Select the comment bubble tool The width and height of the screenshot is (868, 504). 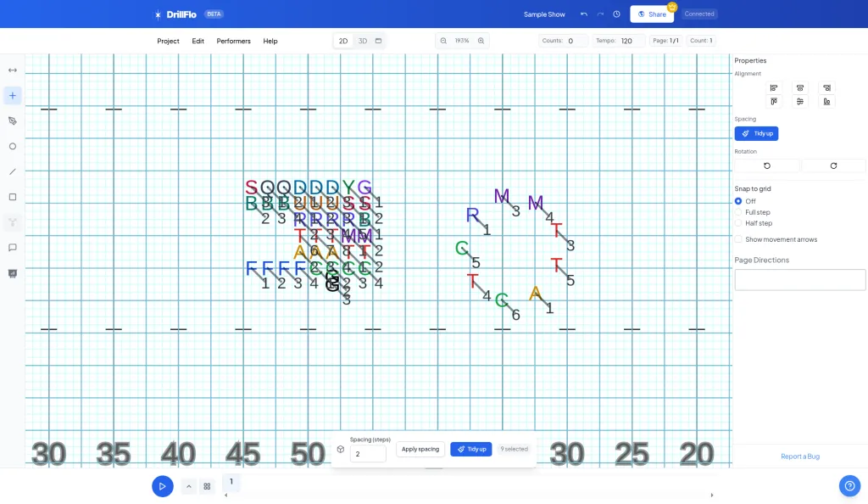pos(12,248)
